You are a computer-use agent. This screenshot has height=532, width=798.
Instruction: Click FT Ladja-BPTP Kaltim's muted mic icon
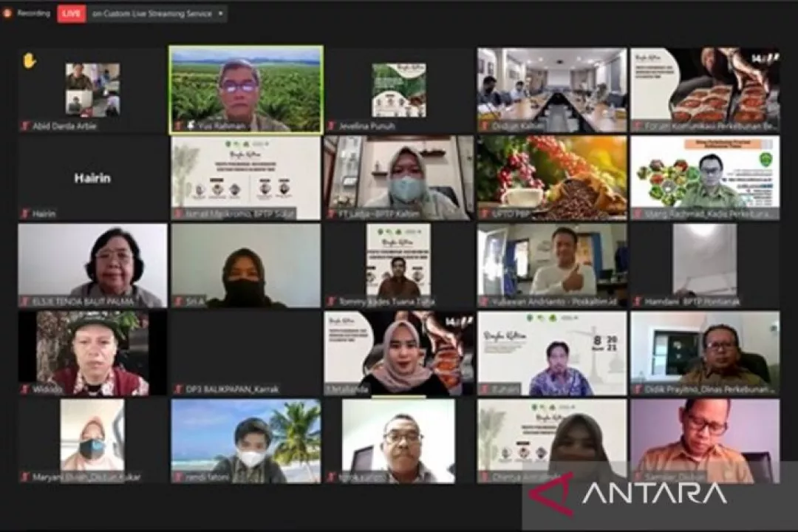pos(332,214)
